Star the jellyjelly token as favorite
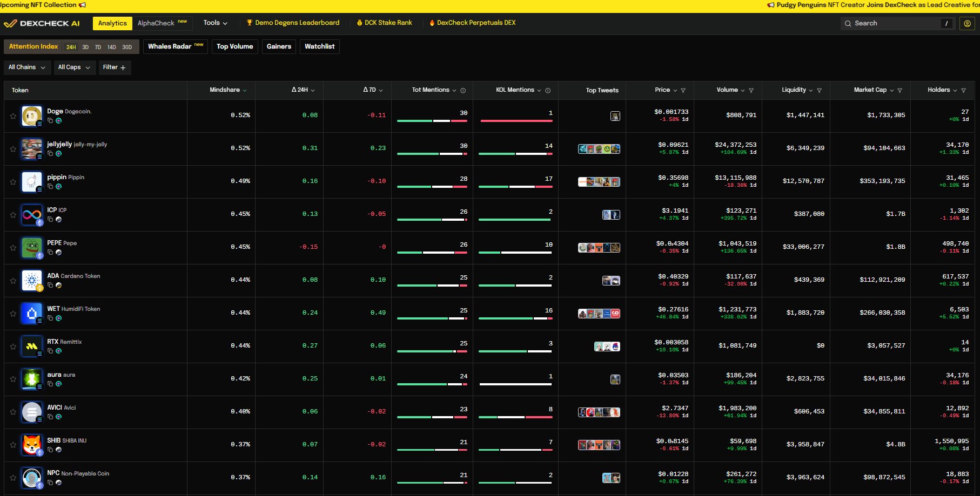The image size is (980, 496). pos(13,149)
